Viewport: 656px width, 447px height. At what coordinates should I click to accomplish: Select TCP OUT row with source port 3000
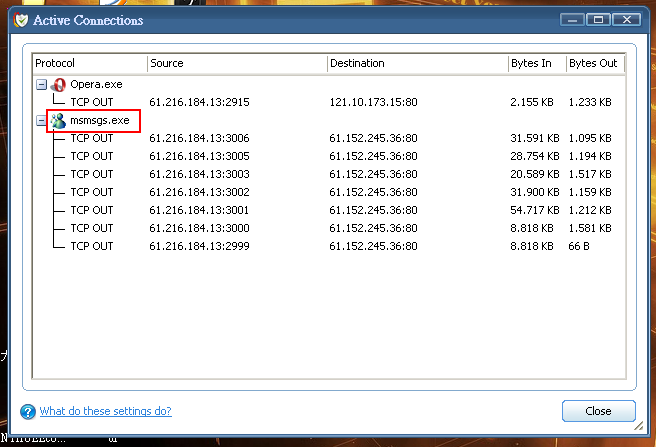tap(331, 228)
